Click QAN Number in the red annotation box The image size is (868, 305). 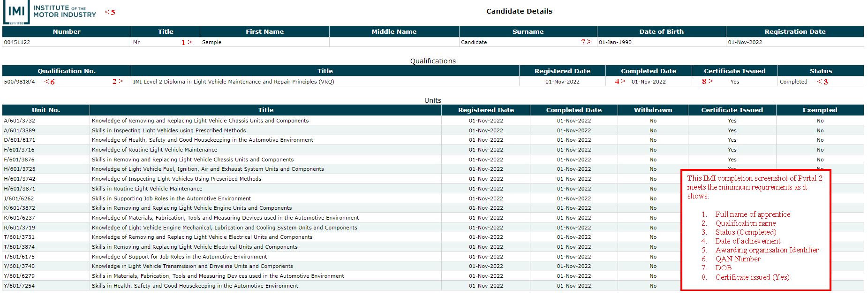[738, 259]
